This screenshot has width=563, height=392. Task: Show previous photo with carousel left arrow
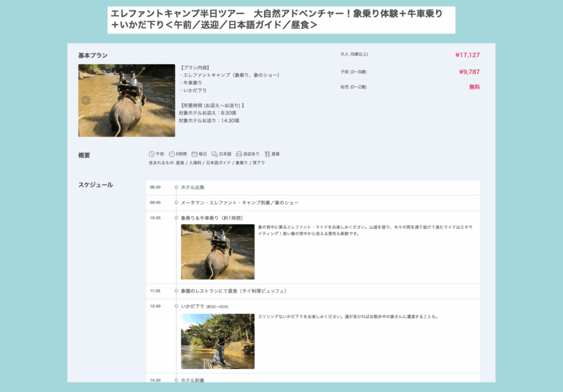click(x=86, y=101)
